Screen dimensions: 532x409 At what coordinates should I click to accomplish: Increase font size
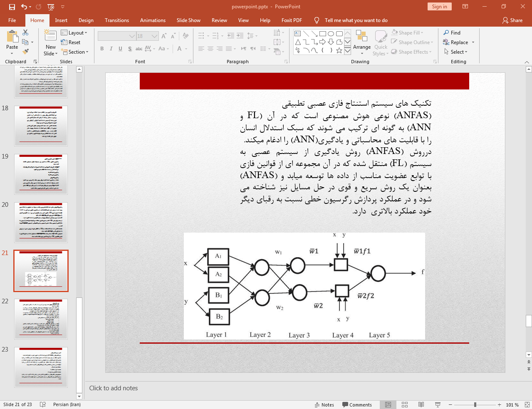tap(164, 36)
